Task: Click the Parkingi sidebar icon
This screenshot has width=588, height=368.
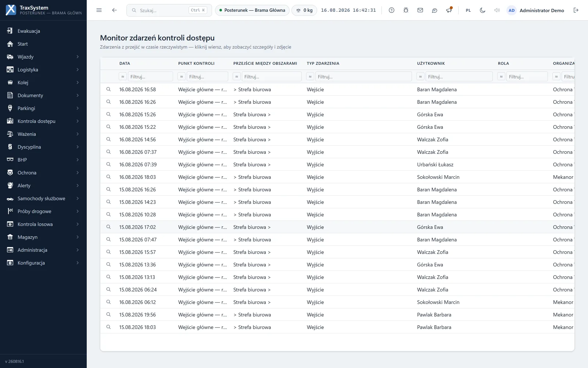Action: 10,108
